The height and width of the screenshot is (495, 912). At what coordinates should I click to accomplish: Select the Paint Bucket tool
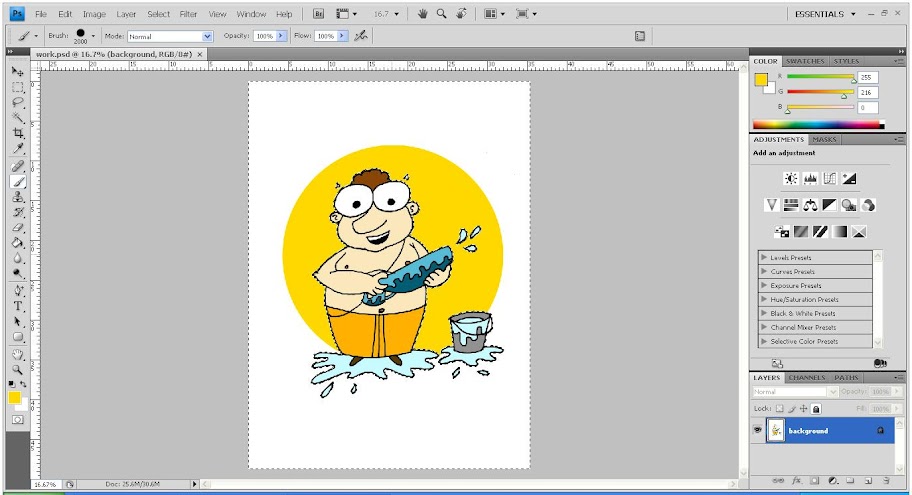click(x=18, y=243)
